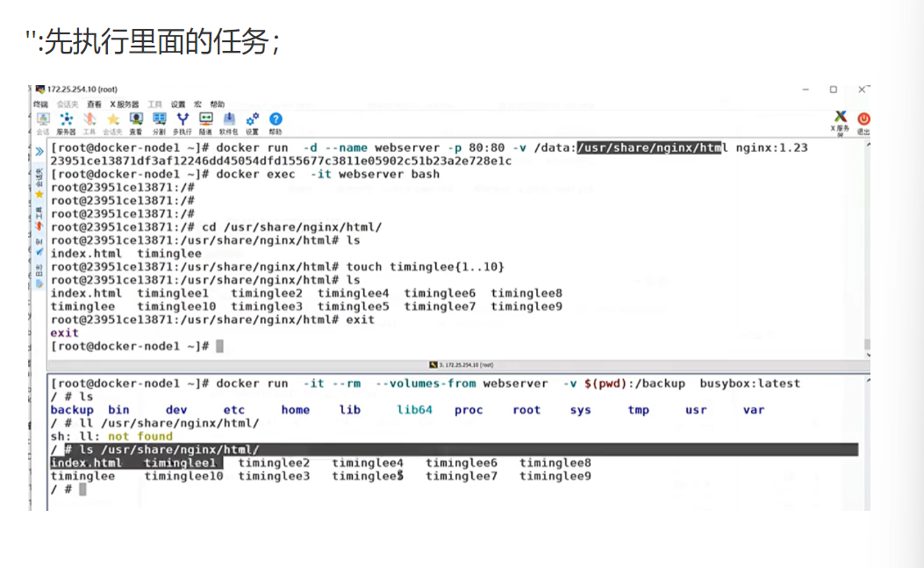Image resolution: width=924 pixels, height=568 pixels.
Task: Click the 工具 tools toolbar icon
Action: coord(89,123)
